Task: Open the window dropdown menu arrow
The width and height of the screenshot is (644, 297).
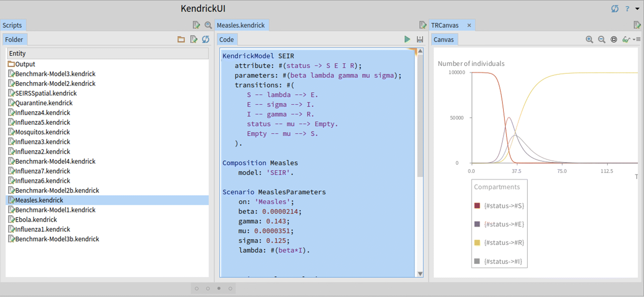Action: [x=637, y=9]
